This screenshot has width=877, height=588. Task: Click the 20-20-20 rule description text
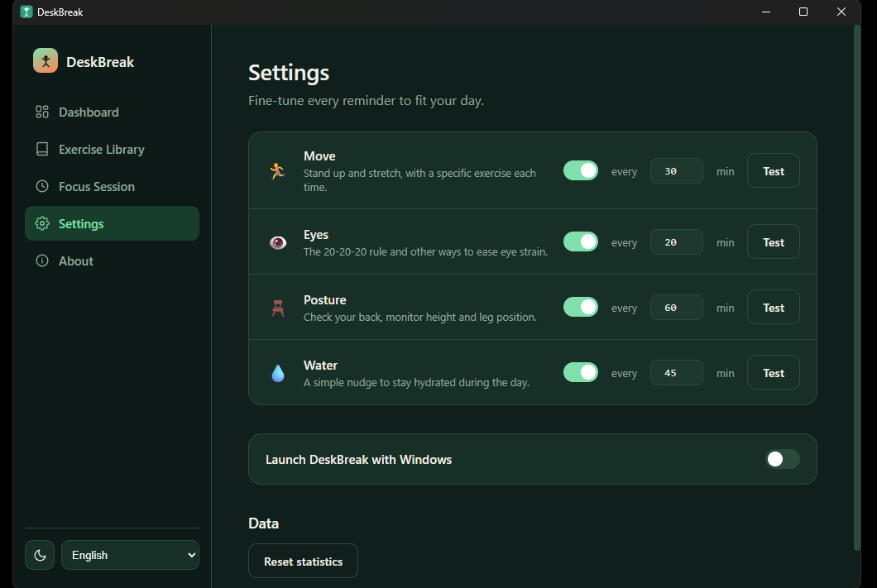pos(425,252)
